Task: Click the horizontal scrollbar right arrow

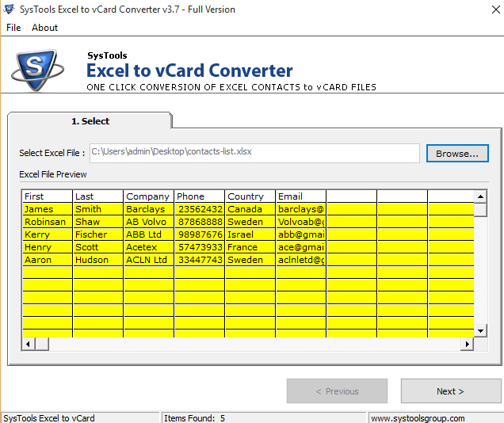Action: pos(467,344)
